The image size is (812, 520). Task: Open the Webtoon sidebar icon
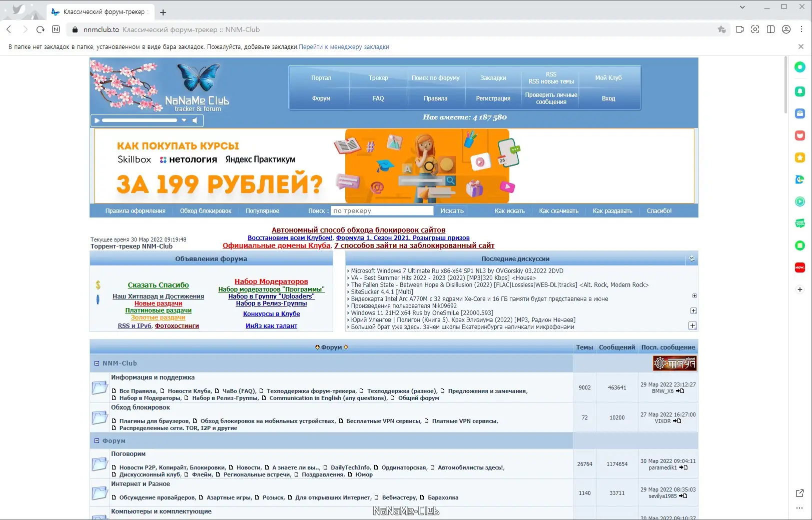pos(800,223)
